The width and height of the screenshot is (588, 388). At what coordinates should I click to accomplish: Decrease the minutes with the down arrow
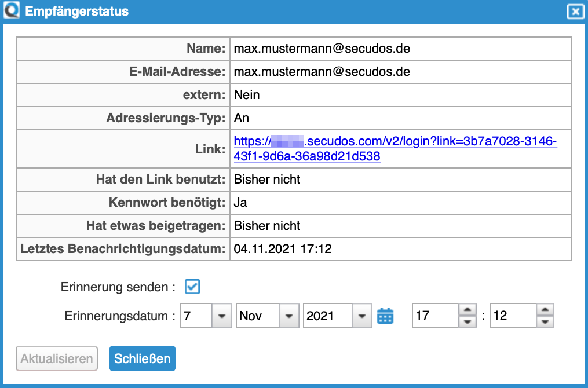click(545, 322)
